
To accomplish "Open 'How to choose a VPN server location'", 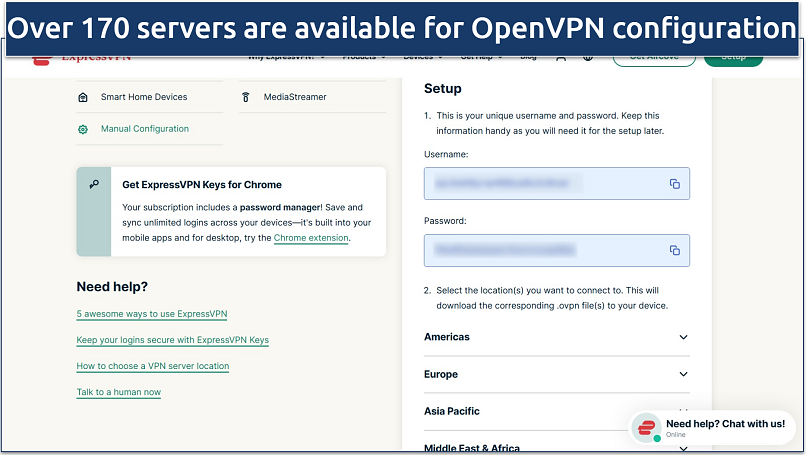I will click(153, 366).
